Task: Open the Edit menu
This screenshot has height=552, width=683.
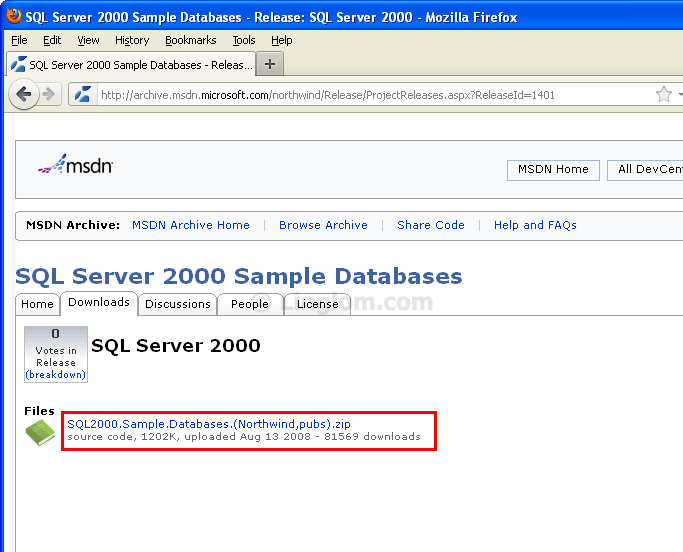Action: pyautogui.click(x=52, y=40)
